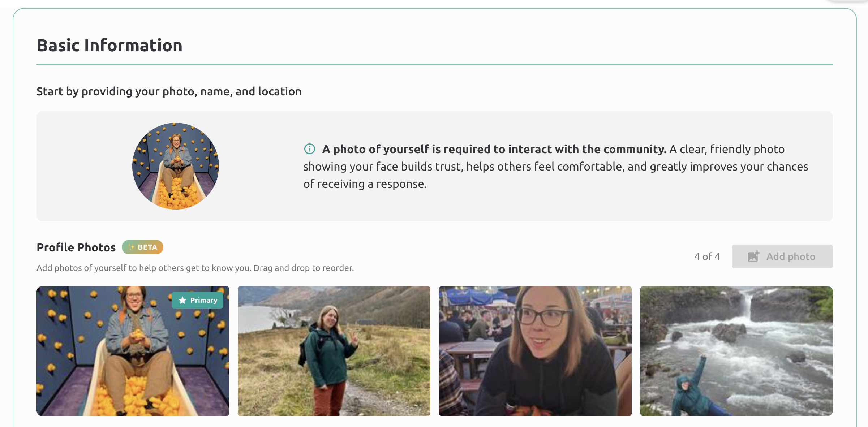Open the glasses selfie photo thumbnail

pos(535,350)
